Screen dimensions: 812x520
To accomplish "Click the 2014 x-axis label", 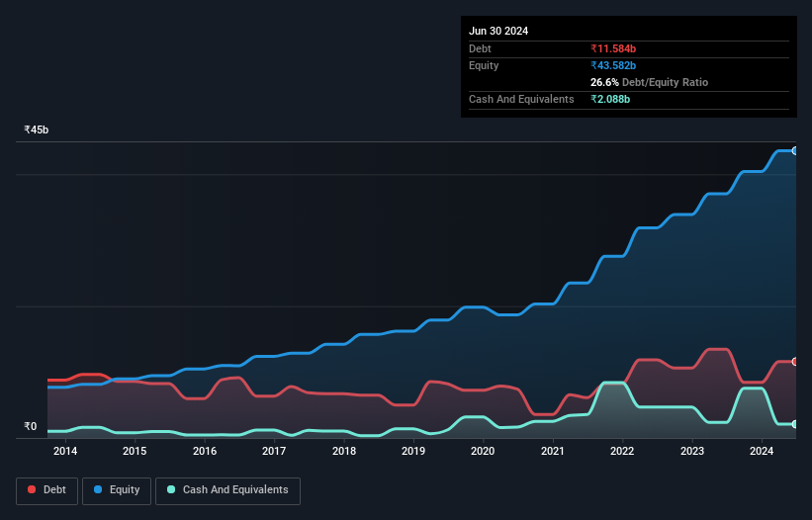I will coord(65,451).
